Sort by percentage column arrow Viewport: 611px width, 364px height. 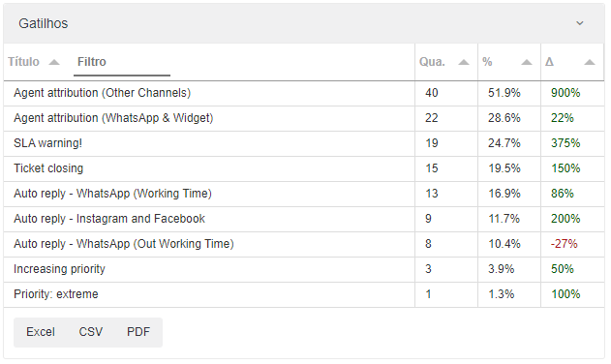point(527,62)
